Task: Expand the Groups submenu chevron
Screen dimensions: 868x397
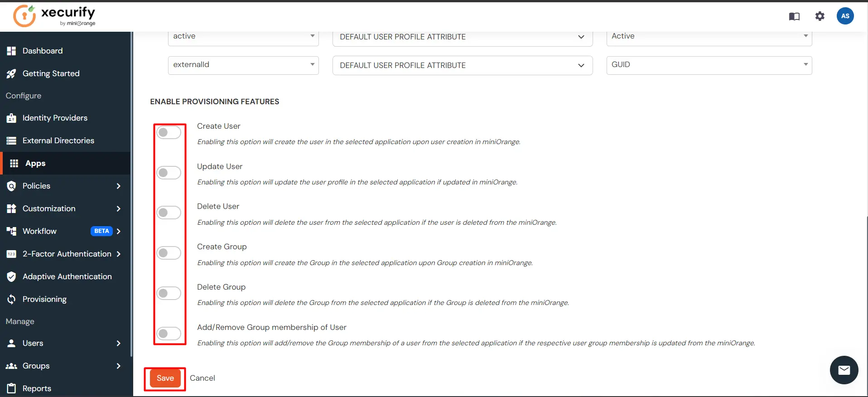Action: click(x=119, y=366)
